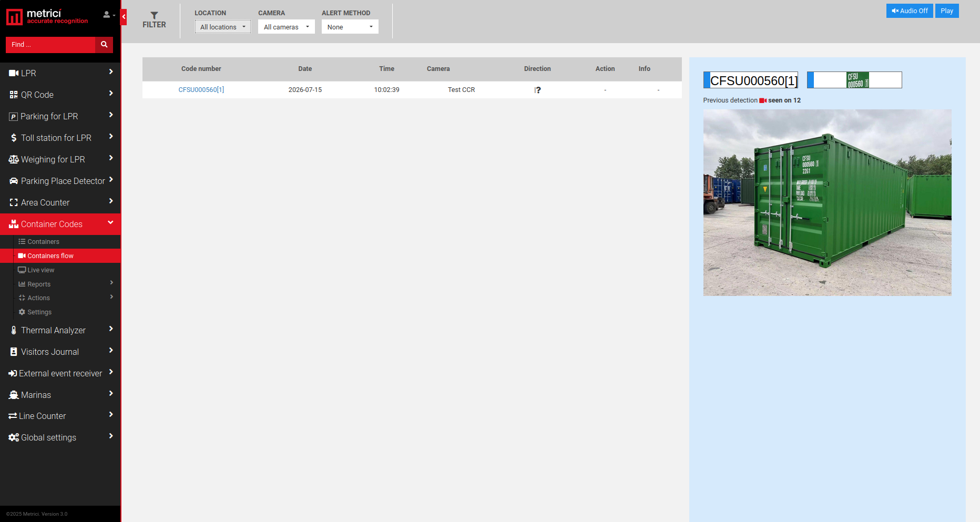Click the Reports chart icon

(x=22, y=284)
